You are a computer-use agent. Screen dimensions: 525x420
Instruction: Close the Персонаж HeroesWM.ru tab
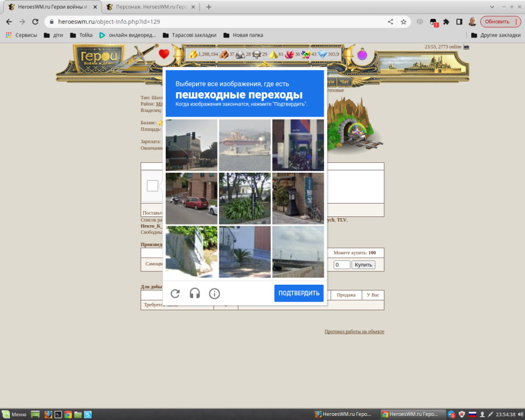tap(193, 7)
